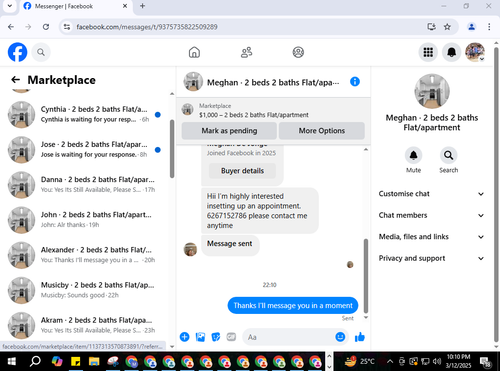
Task: Click the install app icon in address bar
Action: point(431,27)
